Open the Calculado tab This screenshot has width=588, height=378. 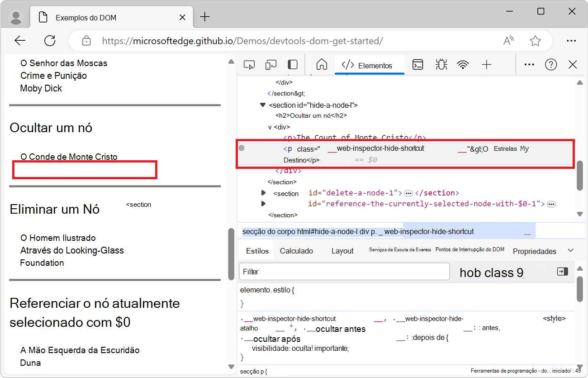coord(296,251)
